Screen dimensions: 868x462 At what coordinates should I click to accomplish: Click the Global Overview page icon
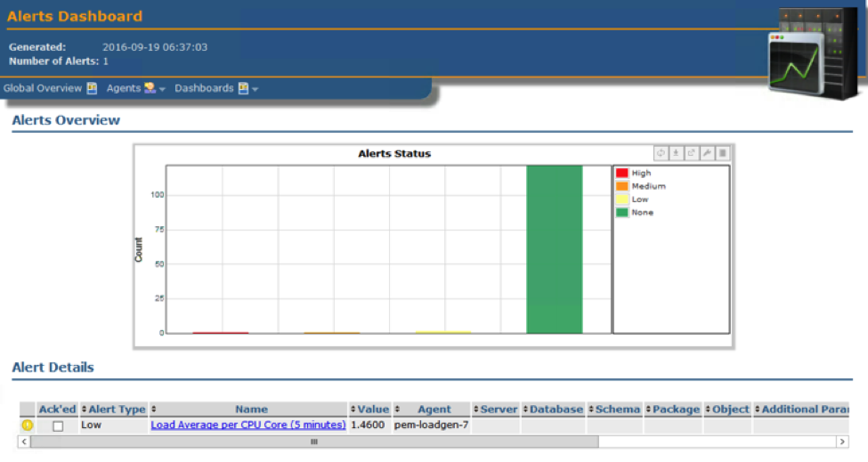92,88
